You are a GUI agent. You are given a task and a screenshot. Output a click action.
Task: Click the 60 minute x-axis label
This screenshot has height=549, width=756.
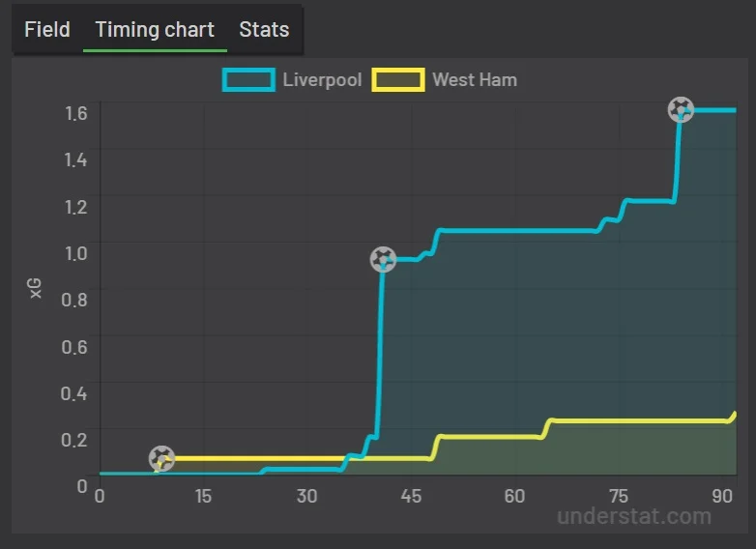[514, 496]
